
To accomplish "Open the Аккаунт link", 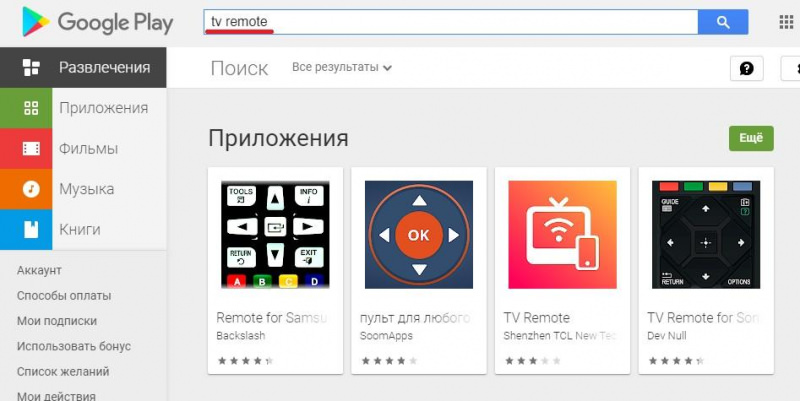I will click(39, 270).
